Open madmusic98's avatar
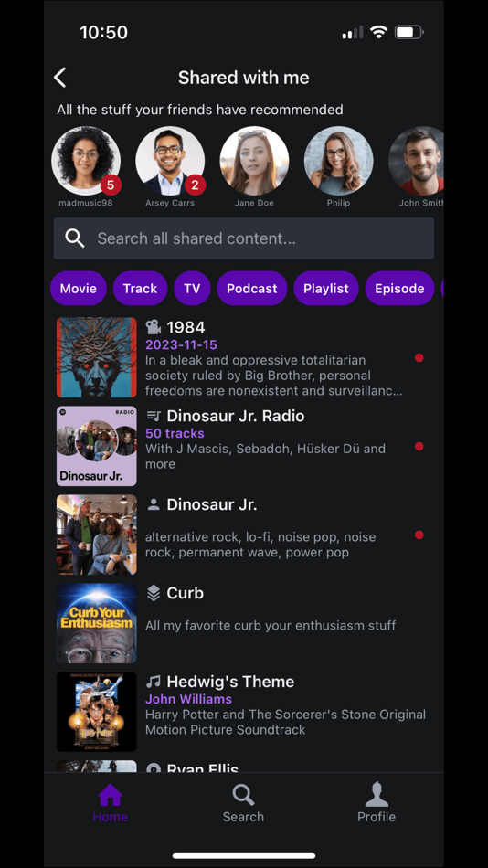 coord(86,161)
